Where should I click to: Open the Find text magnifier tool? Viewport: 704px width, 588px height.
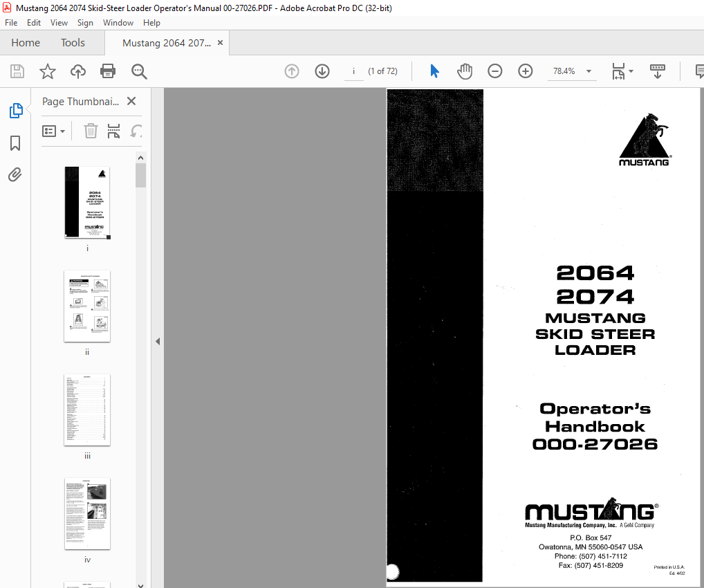(x=139, y=71)
